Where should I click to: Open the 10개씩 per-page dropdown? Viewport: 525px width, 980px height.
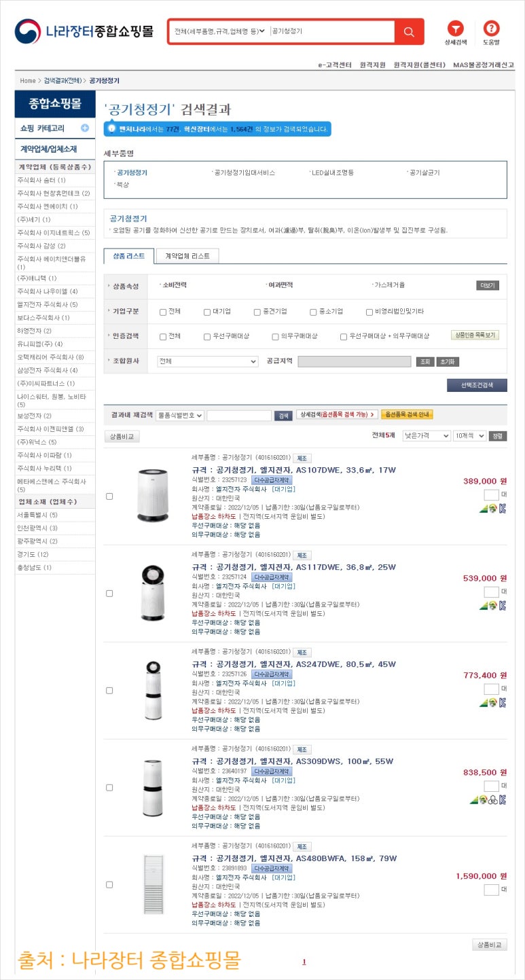(470, 436)
